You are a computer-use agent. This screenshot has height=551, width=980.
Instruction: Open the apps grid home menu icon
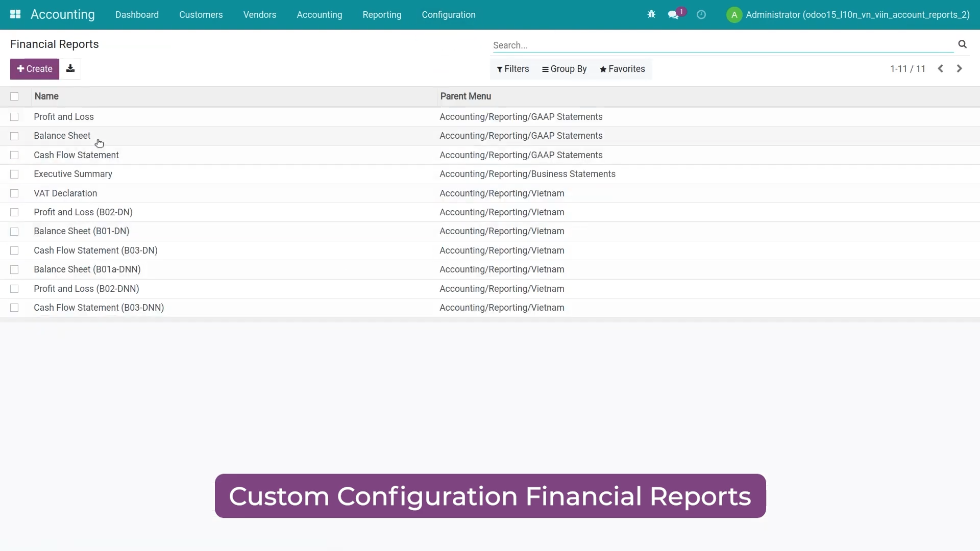pyautogui.click(x=15, y=14)
